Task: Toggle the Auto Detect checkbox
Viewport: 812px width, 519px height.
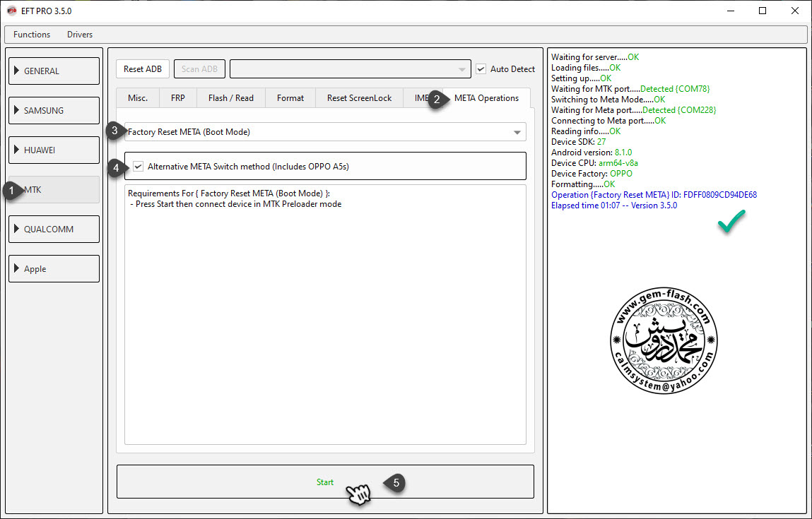Action: pos(481,68)
